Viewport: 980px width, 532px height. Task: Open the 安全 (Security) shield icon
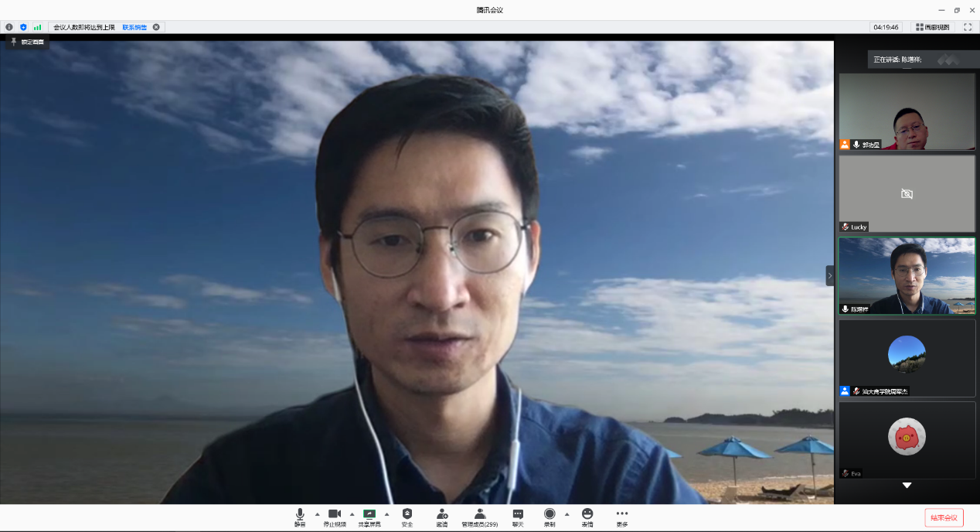tap(407, 517)
